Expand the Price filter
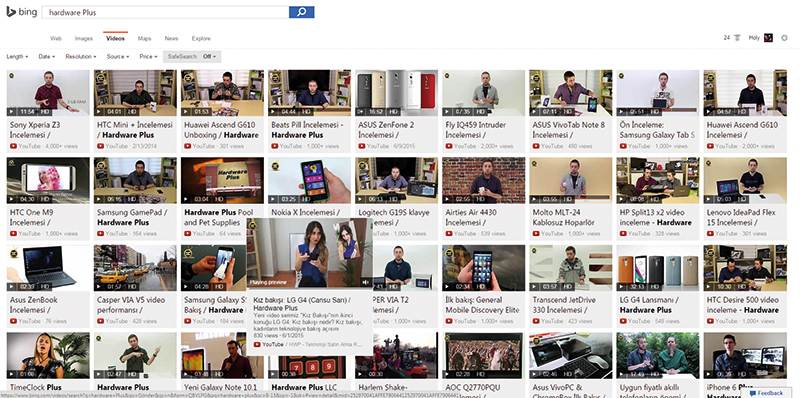Viewport: 800px width, 398px height. [x=148, y=57]
